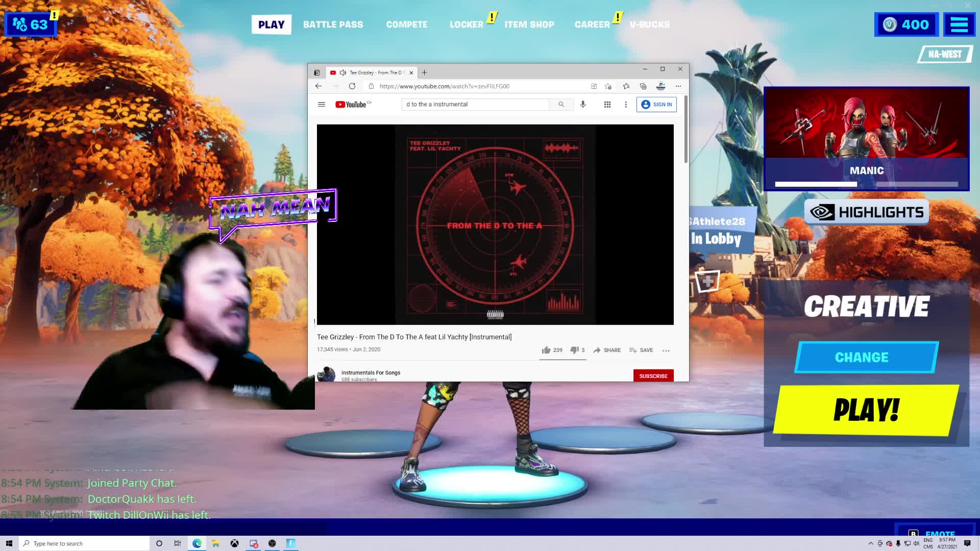Open Instrumentals For Songs channel
980x551 pixels.
(371, 372)
